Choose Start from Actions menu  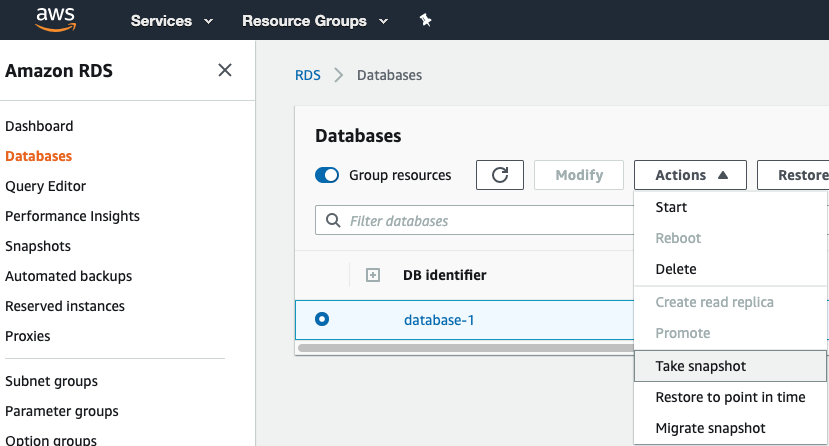tap(730, 207)
